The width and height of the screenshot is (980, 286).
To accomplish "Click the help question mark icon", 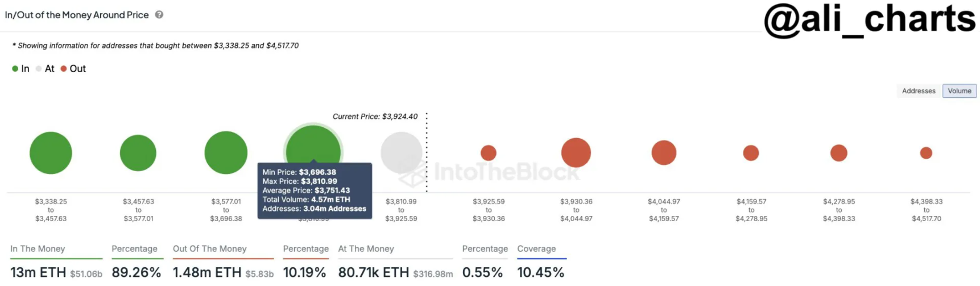I will [x=159, y=15].
